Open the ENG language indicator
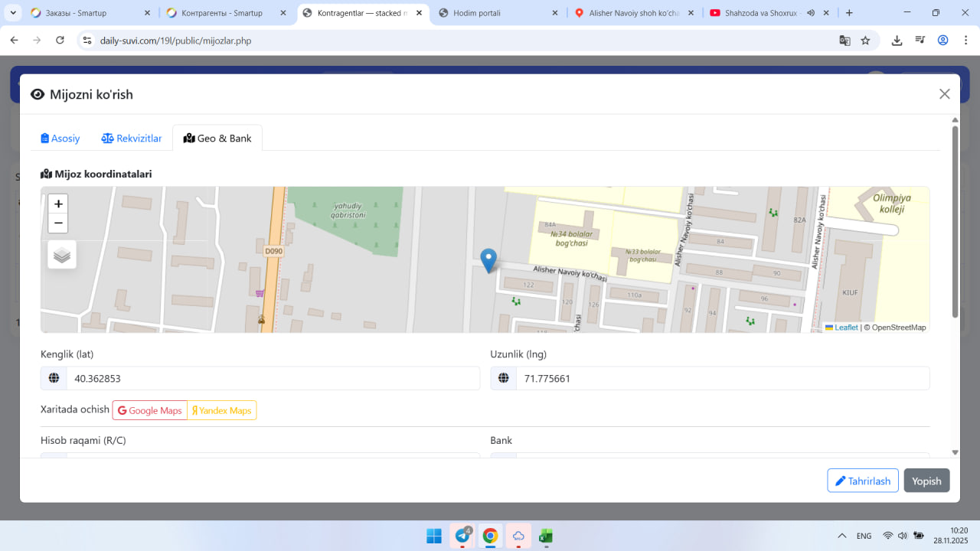The height and width of the screenshot is (551, 980). click(864, 536)
